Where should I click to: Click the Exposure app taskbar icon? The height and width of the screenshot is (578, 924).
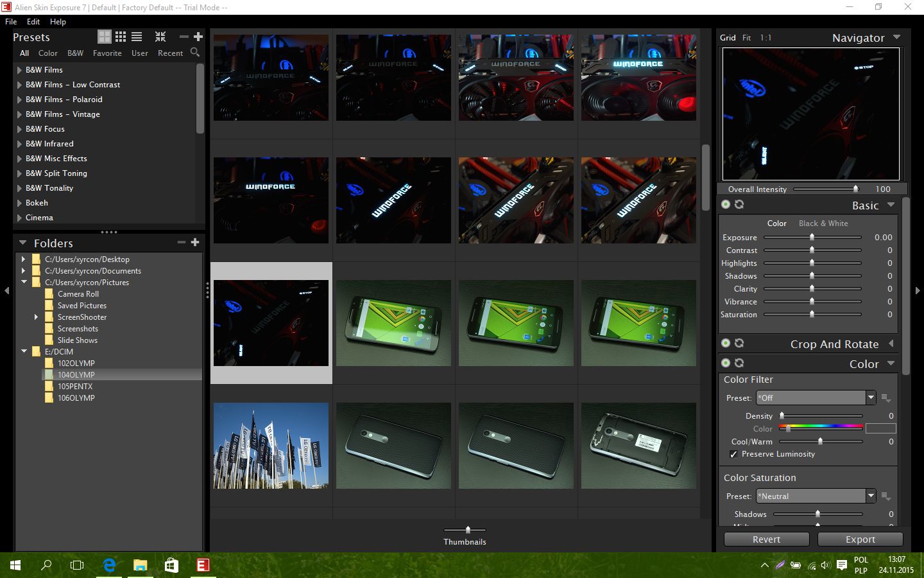203,565
